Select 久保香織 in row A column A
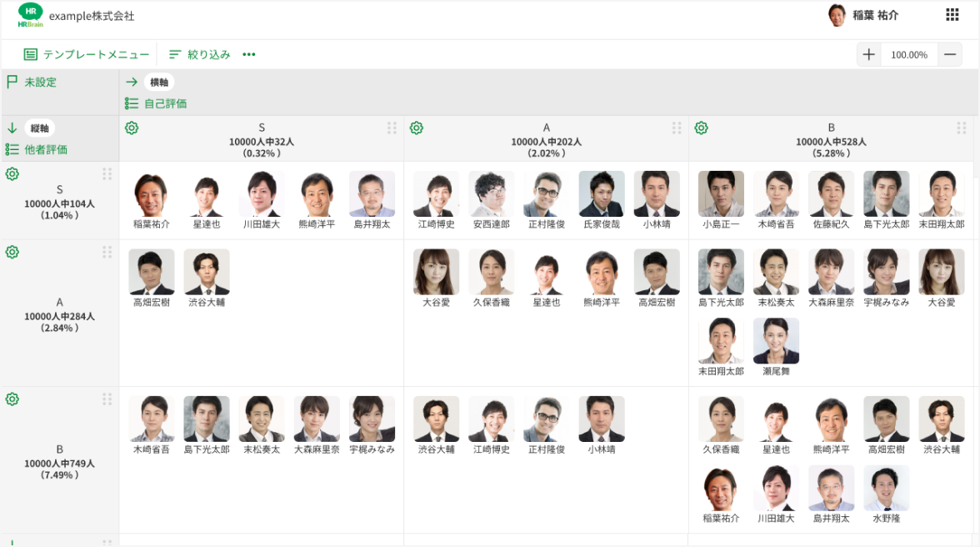Image resolution: width=980 pixels, height=547 pixels. [x=492, y=279]
